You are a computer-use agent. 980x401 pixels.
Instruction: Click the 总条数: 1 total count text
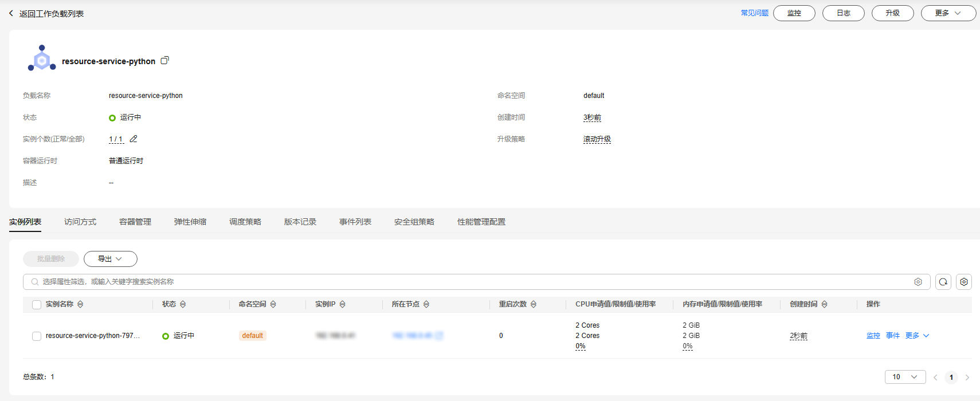point(38,377)
